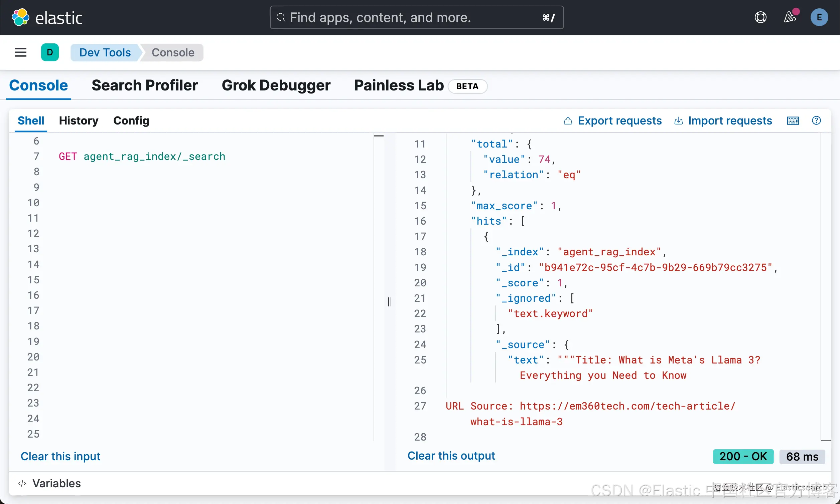
Task: Open the Grok Debugger tab
Action: [x=276, y=85]
